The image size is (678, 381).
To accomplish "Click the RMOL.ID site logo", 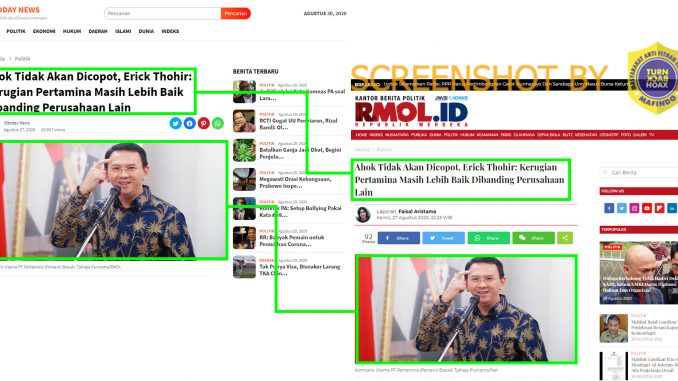I will point(411,112).
